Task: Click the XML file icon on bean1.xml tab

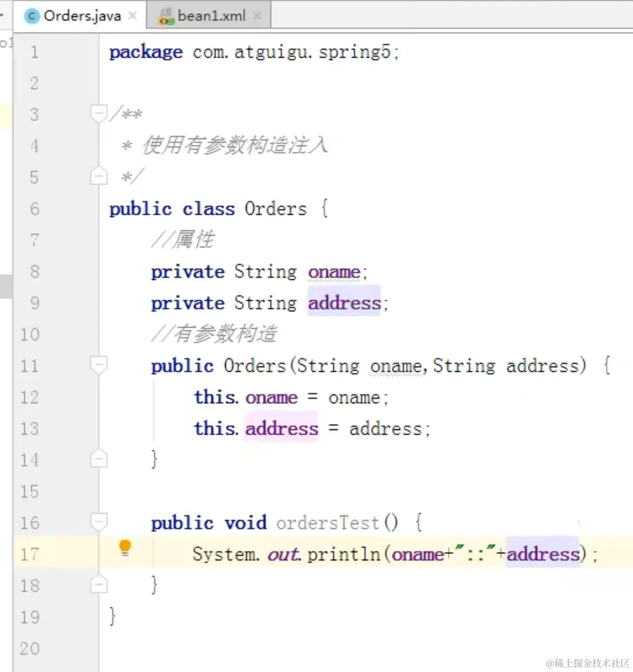Action: pyautogui.click(x=166, y=17)
